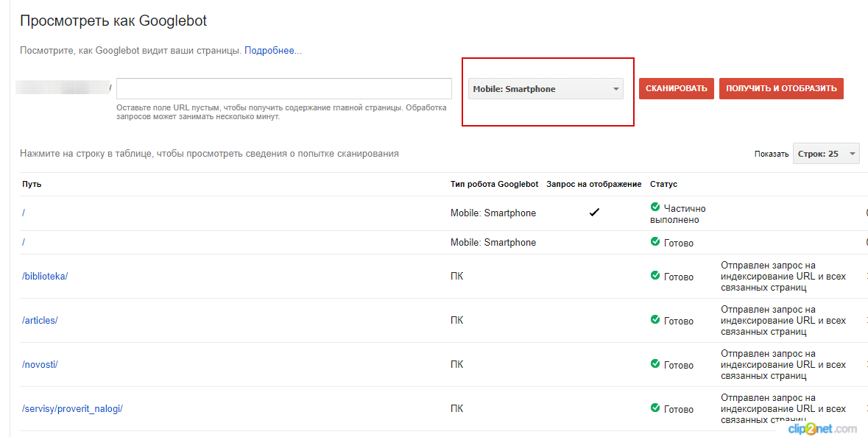Open the first root path link
This screenshot has height=437, width=868.
pyautogui.click(x=24, y=213)
